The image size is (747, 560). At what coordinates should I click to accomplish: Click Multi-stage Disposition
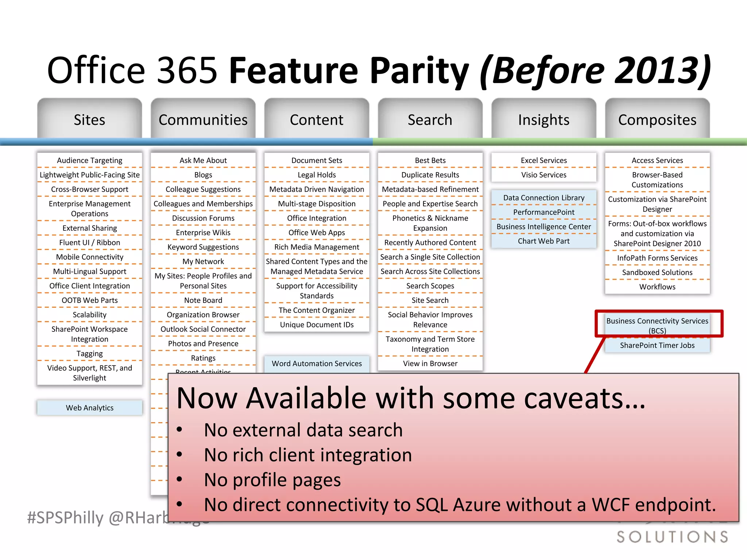point(317,204)
